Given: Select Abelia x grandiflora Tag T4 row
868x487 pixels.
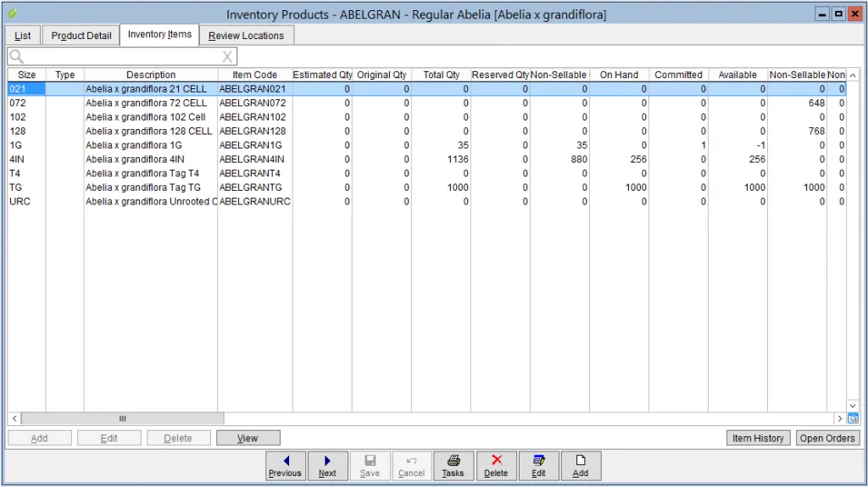Looking at the screenshot, I should click(x=427, y=173).
